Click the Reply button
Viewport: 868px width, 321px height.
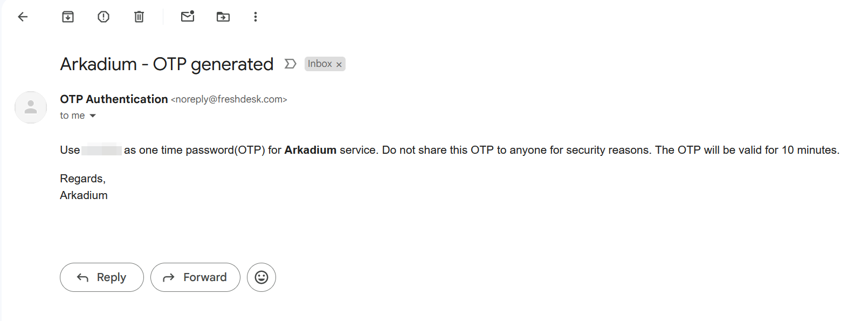point(102,277)
